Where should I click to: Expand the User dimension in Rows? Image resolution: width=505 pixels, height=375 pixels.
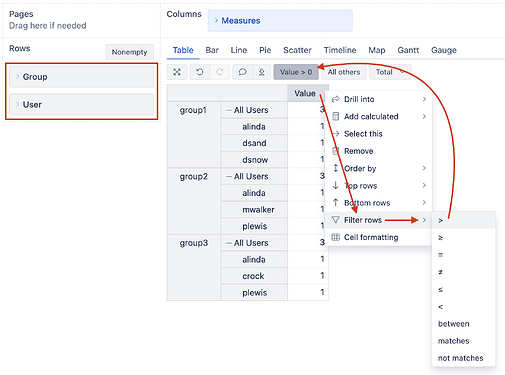pos(82,105)
